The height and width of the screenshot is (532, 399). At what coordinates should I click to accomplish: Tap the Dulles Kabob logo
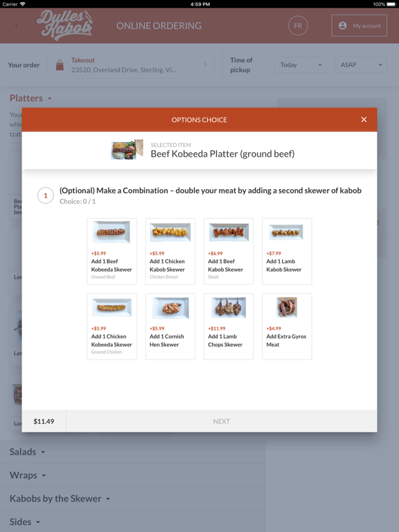click(64, 26)
